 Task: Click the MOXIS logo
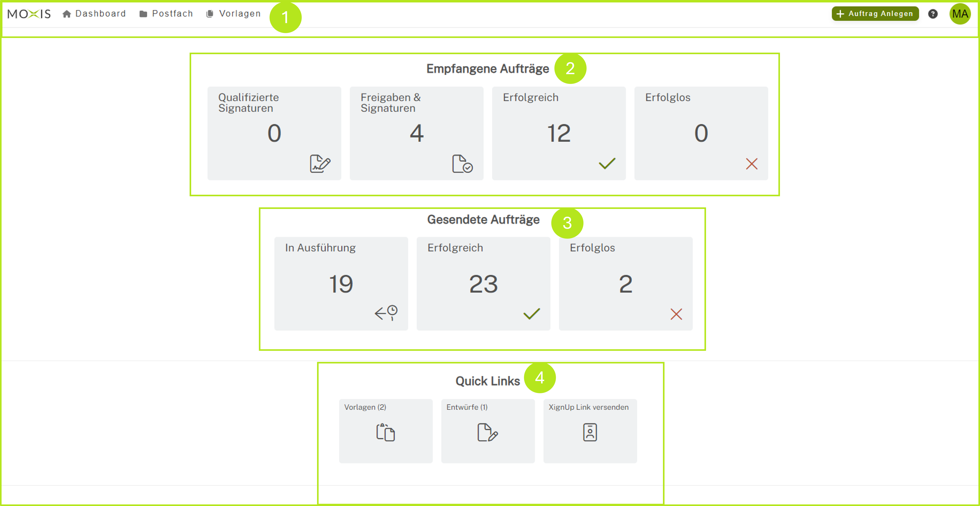tap(29, 14)
